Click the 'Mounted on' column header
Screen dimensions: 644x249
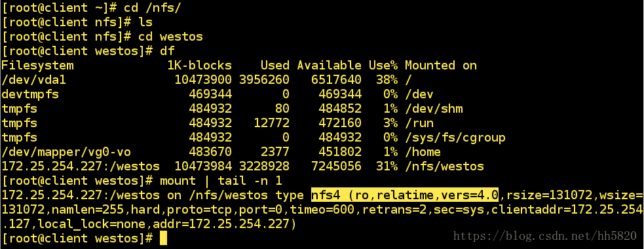coord(441,66)
